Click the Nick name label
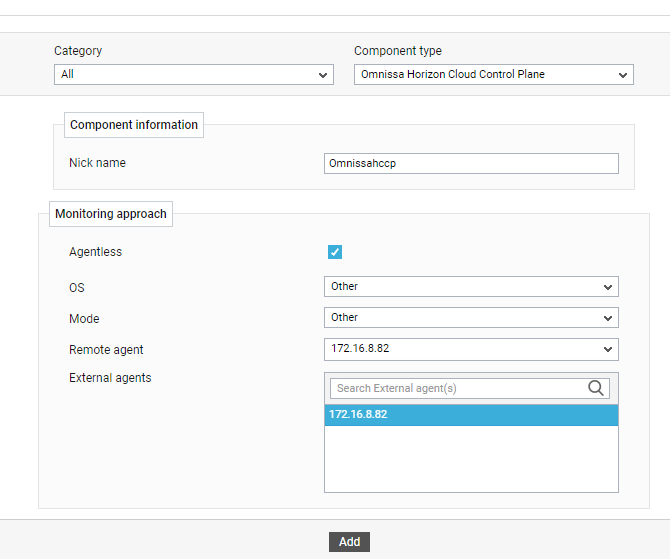Screen dimensions: 670x559 [x=97, y=163]
